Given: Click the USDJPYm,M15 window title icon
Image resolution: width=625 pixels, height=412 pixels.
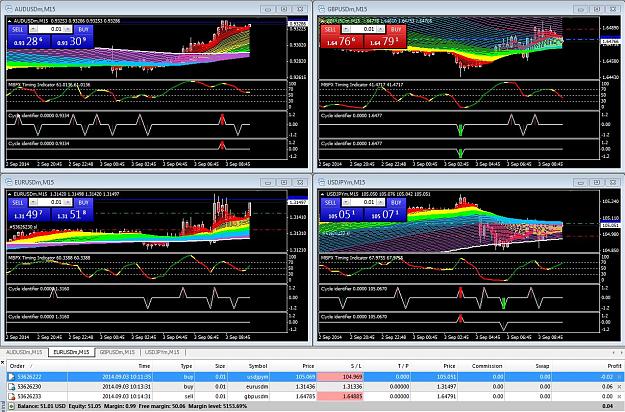Looking at the screenshot, I should [322, 182].
